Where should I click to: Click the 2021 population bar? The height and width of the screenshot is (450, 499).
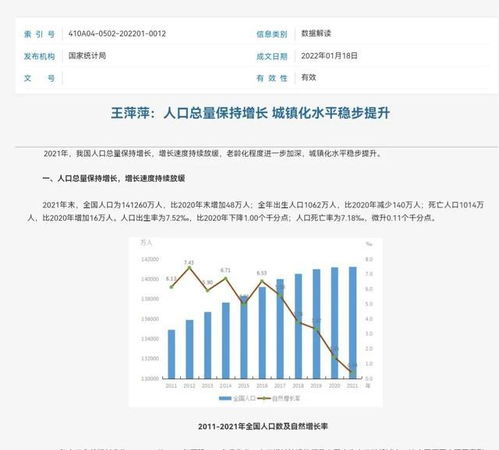[353, 323]
